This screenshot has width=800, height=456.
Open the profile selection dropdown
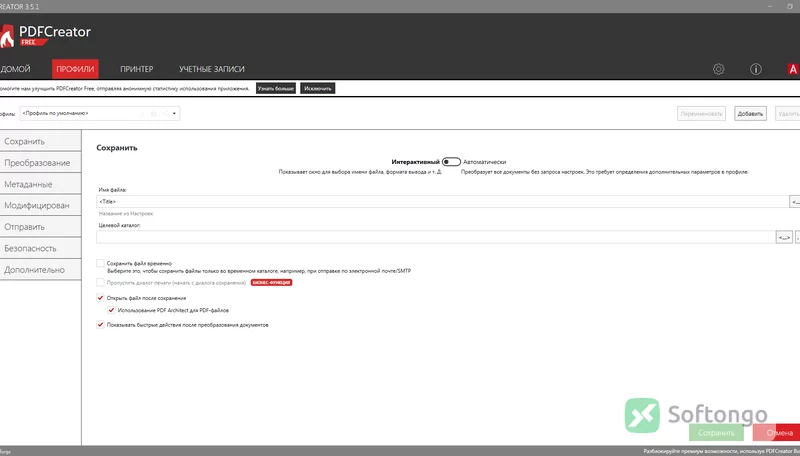99,113
